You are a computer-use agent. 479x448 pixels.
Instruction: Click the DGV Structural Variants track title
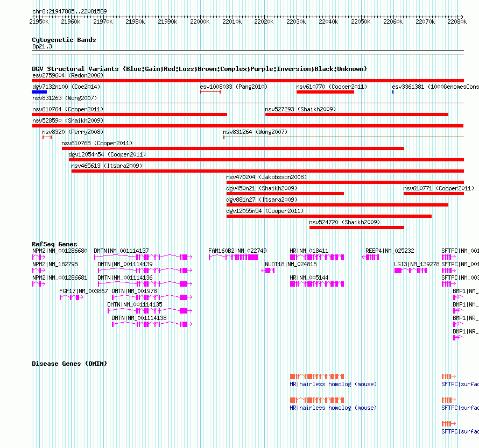[x=199, y=69]
